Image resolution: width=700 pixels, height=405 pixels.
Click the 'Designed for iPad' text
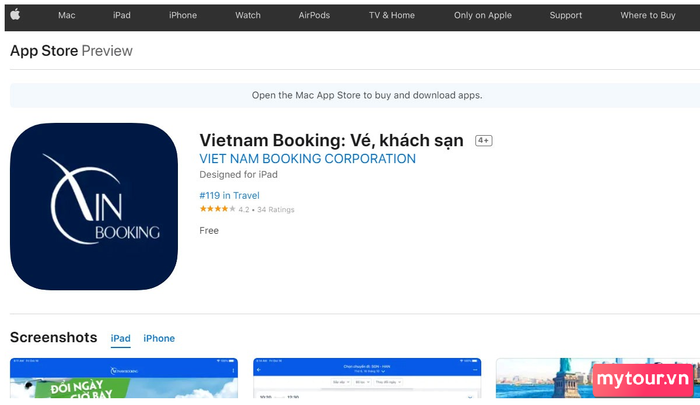(238, 175)
